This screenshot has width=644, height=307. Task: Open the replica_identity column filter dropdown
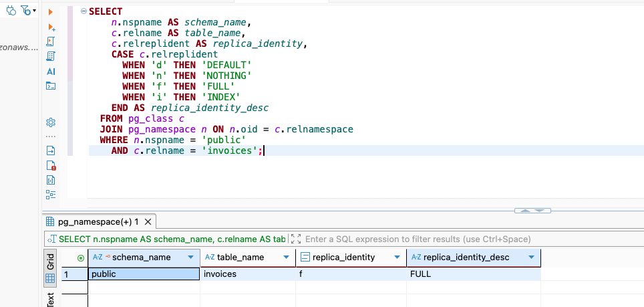click(397, 258)
